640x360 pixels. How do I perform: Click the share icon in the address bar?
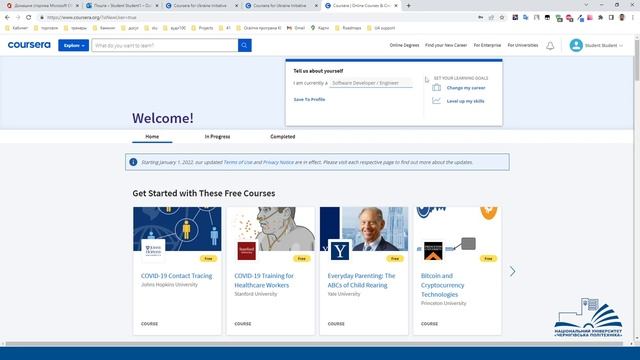pyautogui.click(x=491, y=18)
